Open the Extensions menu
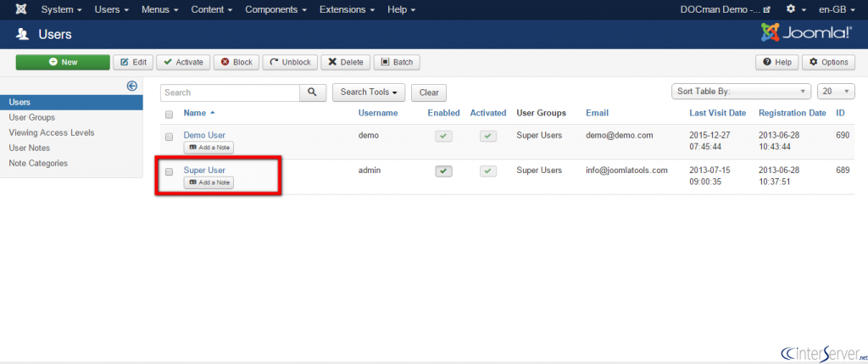This screenshot has height=364, width=868. coord(347,9)
